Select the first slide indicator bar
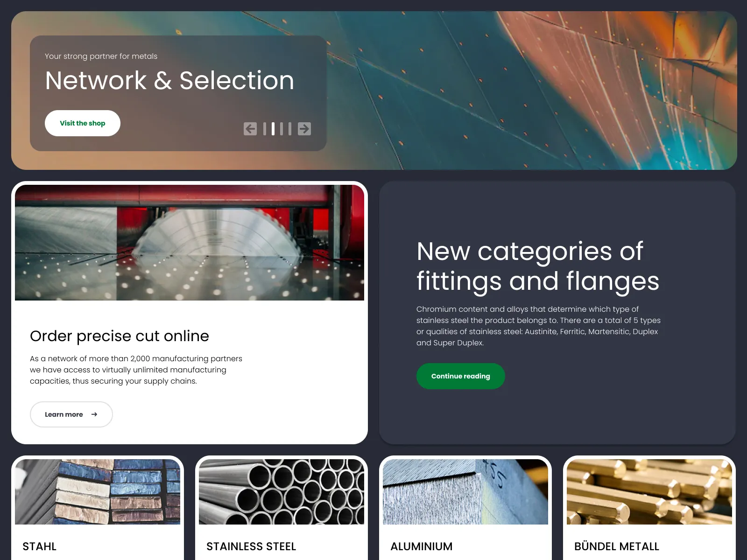The width and height of the screenshot is (747, 560). pyautogui.click(x=265, y=129)
